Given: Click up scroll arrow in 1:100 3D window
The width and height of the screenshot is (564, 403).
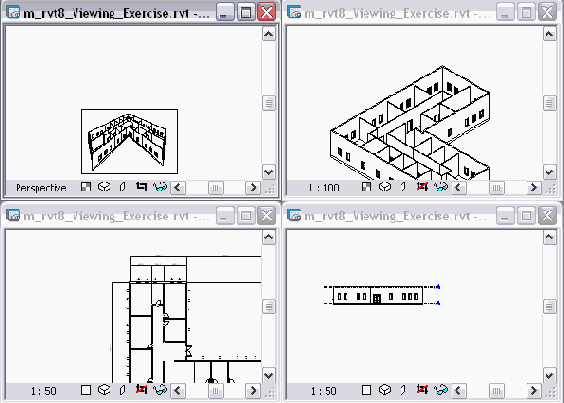Looking at the screenshot, I should coord(549,34).
